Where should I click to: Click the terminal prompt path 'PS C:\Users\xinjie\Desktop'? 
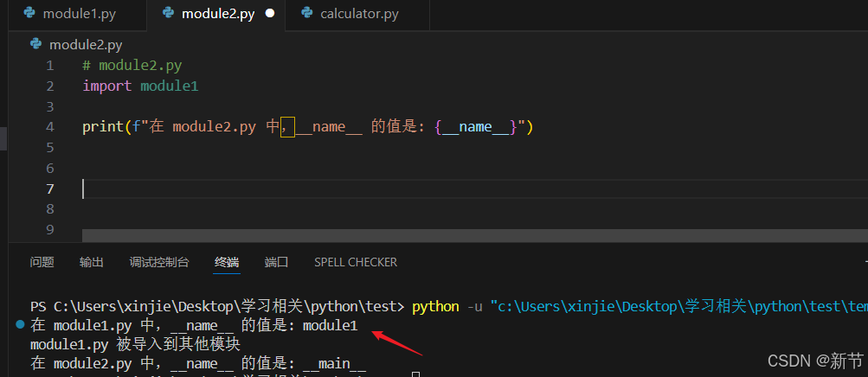tap(135, 306)
